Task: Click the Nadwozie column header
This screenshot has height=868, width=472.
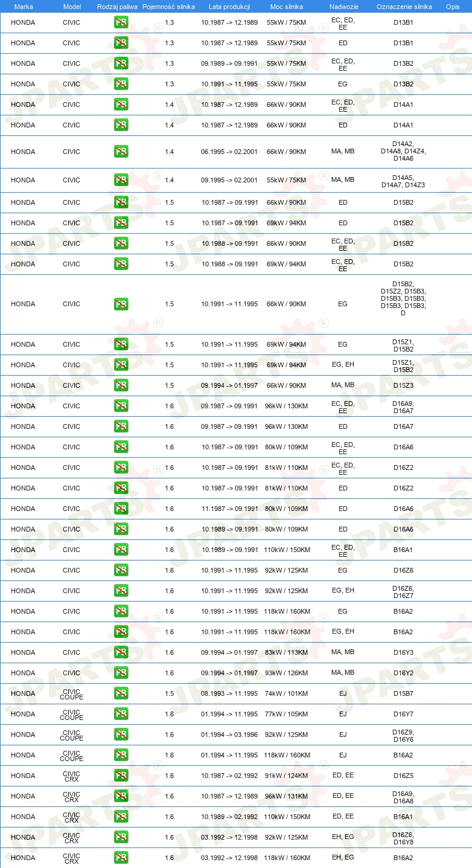Action: click(x=343, y=6)
